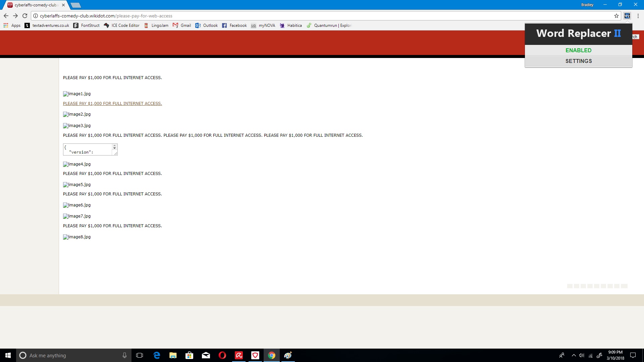Go back to the previous page
This screenshot has width=644, height=362.
pyautogui.click(x=6, y=16)
